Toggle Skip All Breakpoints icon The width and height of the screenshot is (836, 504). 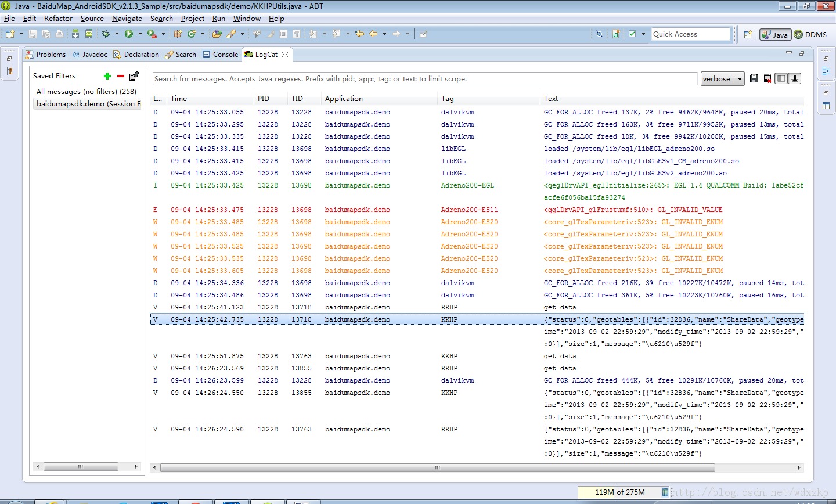[599, 34]
